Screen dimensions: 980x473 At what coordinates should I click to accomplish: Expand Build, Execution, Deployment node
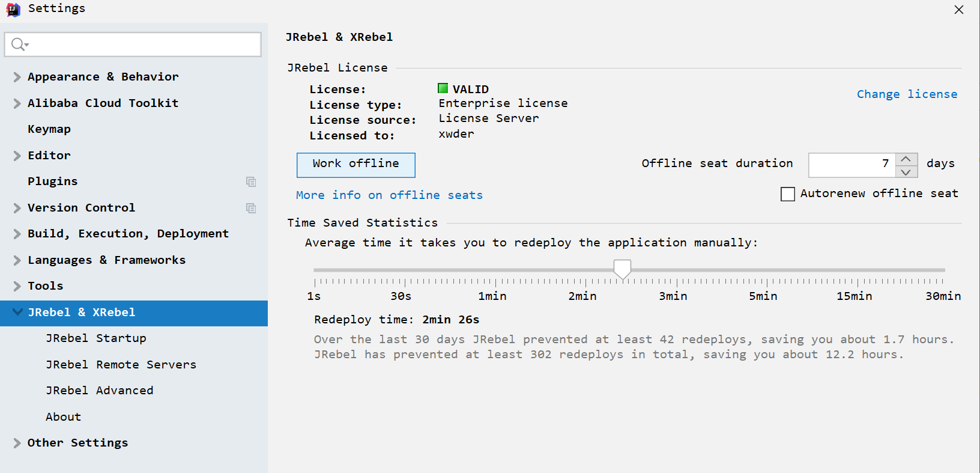pyautogui.click(x=17, y=234)
